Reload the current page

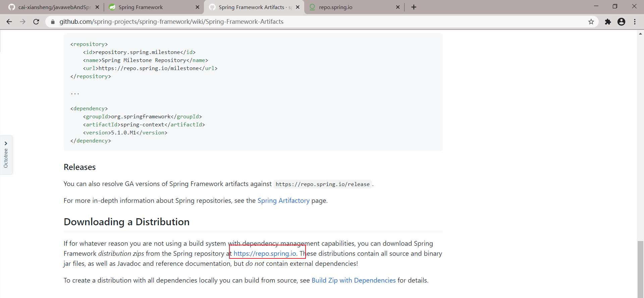36,22
